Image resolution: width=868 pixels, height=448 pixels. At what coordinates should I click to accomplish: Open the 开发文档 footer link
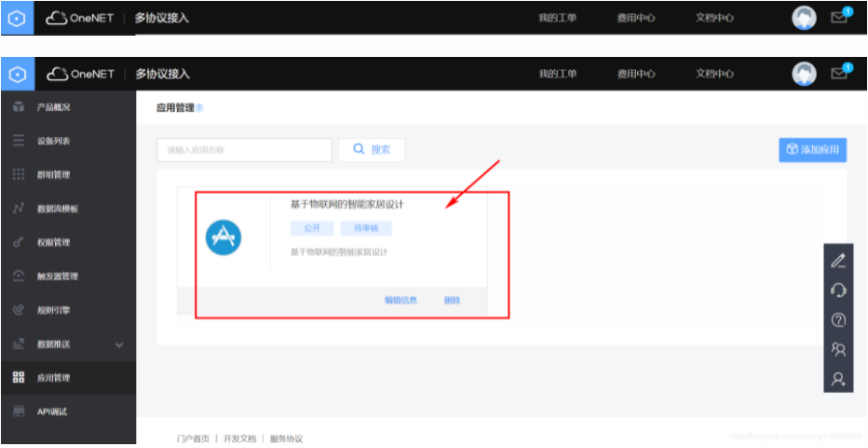click(240, 438)
